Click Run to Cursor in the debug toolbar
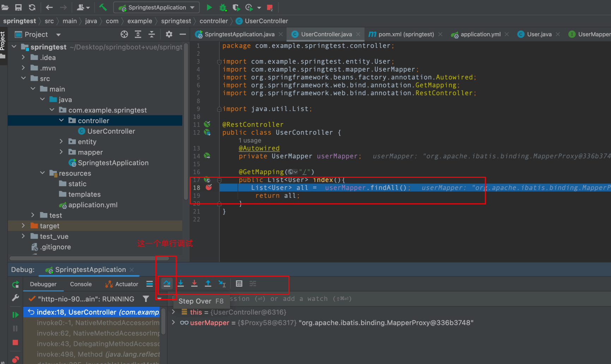The image size is (611, 364). pyautogui.click(x=222, y=284)
